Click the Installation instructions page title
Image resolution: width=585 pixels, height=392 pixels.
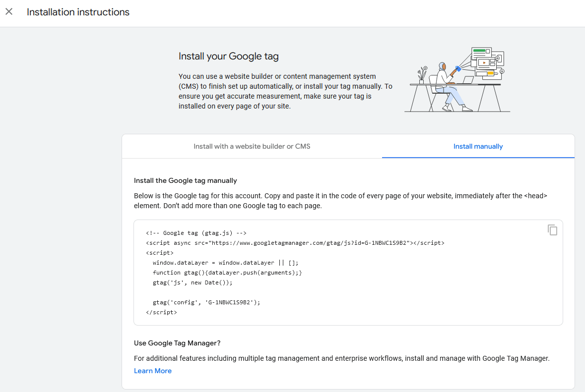[x=78, y=12]
